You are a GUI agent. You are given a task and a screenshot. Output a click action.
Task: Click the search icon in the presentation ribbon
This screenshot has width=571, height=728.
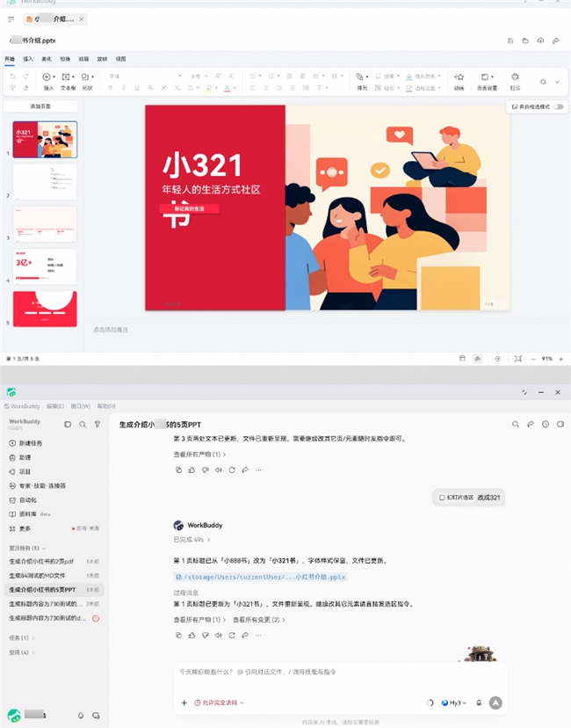tap(543, 82)
